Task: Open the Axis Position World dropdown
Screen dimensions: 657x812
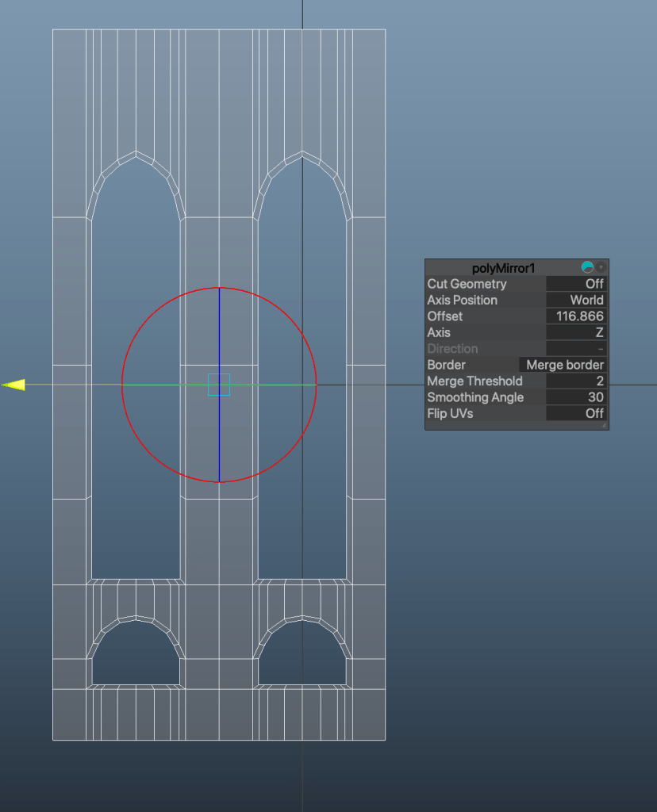Action: tap(577, 300)
